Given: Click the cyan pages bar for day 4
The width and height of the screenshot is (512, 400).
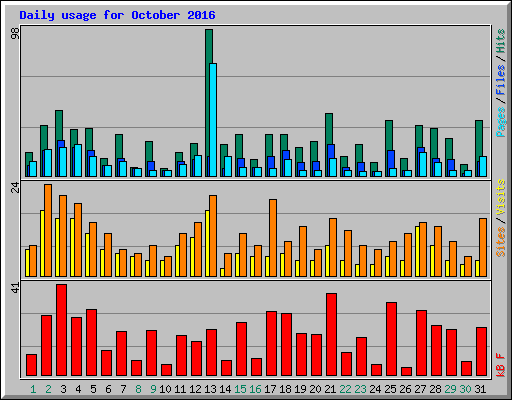Looking at the screenshot, I should 78,160.
